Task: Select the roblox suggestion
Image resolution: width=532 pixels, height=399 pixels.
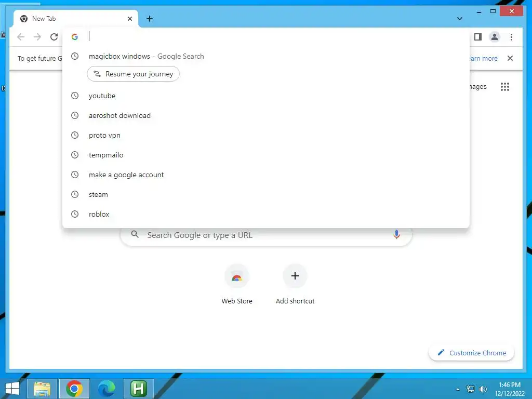Action: [266, 214]
